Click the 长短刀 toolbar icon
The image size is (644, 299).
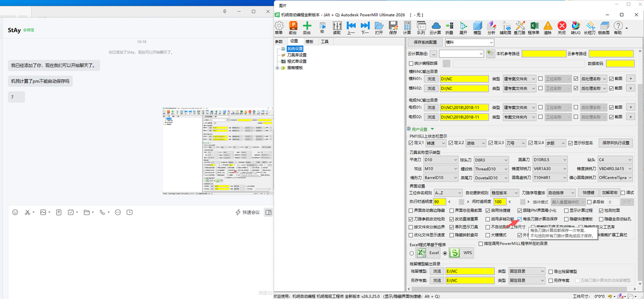(x=590, y=28)
